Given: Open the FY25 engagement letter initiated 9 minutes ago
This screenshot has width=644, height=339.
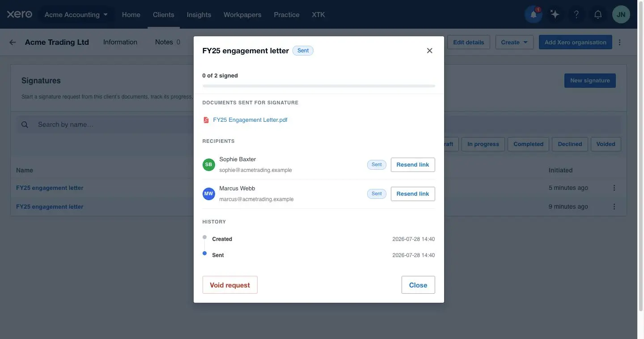Looking at the screenshot, I should [50, 206].
